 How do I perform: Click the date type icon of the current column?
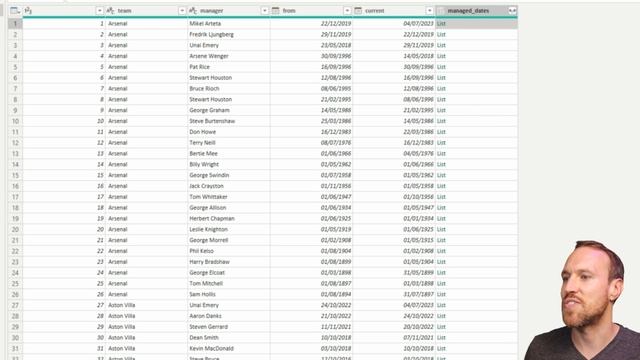tap(358, 11)
